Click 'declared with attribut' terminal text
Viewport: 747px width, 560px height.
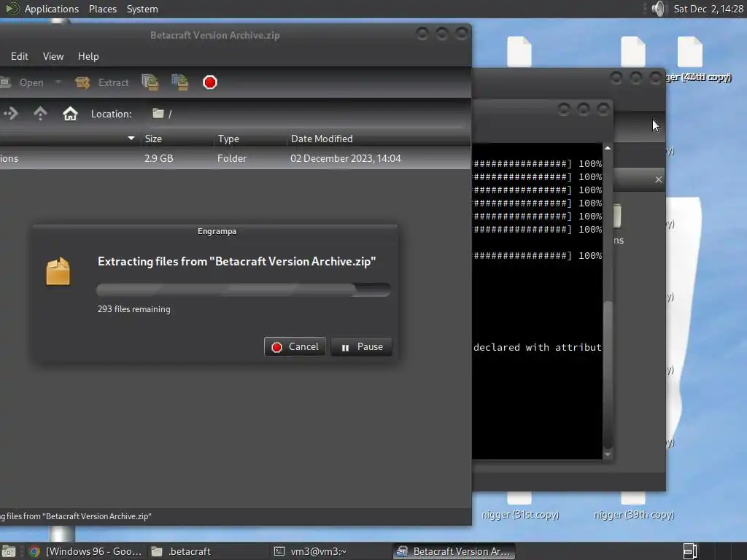coord(538,347)
